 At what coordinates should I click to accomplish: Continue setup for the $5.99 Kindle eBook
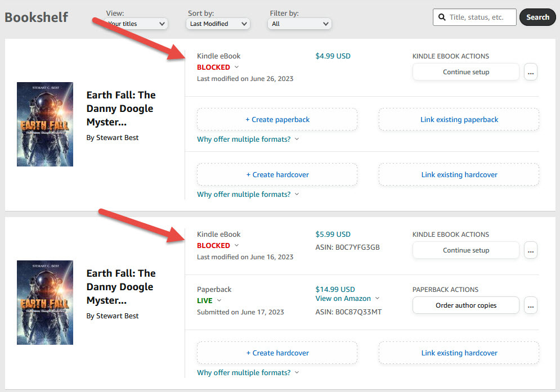tap(465, 250)
